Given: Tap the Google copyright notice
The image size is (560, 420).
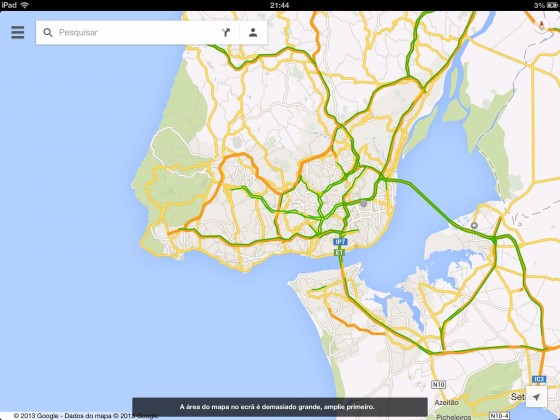Looking at the screenshot, I should click(86, 416).
